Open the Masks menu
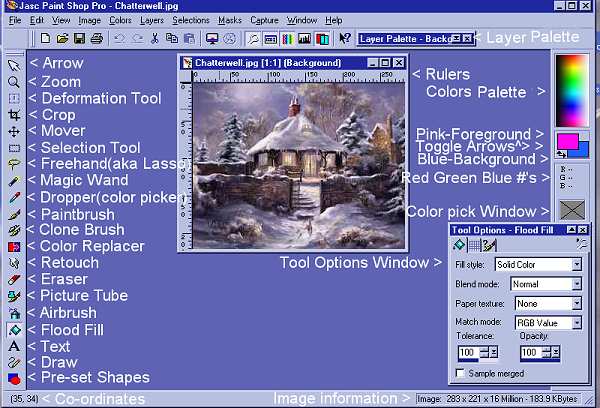Image resolution: width=600 pixels, height=408 pixels. 230,20
